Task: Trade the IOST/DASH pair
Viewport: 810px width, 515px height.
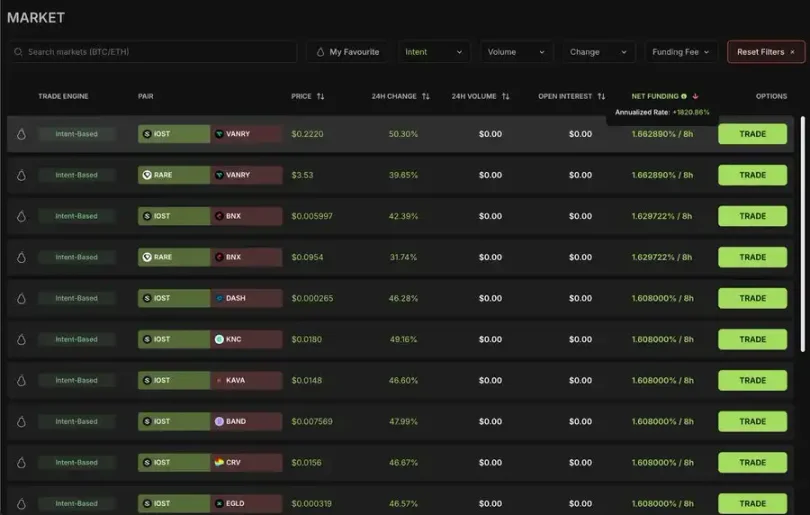Action: tap(752, 298)
